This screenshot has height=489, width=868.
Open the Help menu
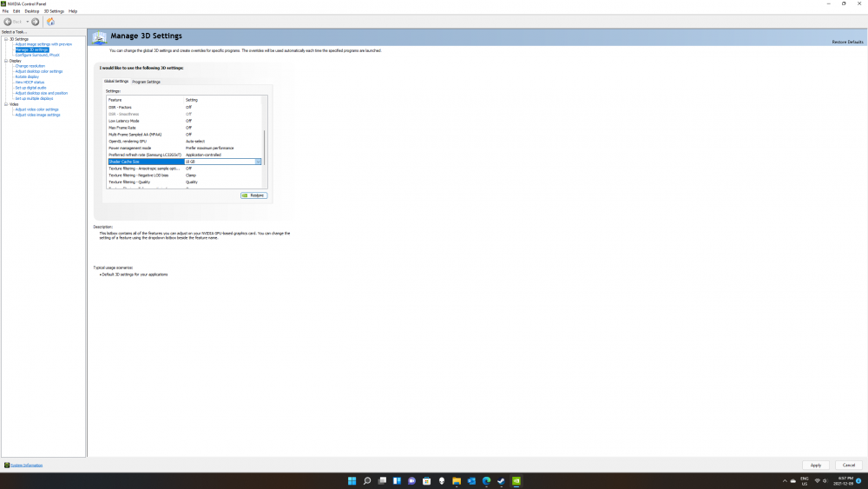point(73,11)
